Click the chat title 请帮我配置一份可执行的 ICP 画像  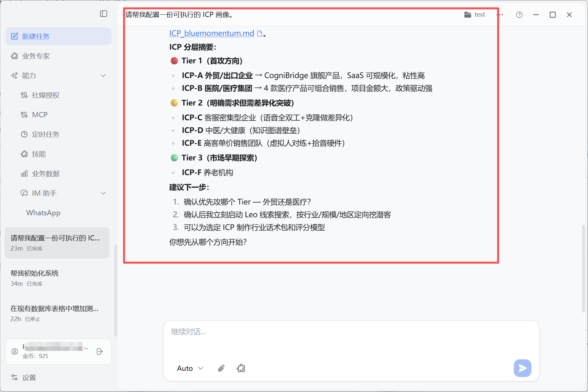pos(179,15)
